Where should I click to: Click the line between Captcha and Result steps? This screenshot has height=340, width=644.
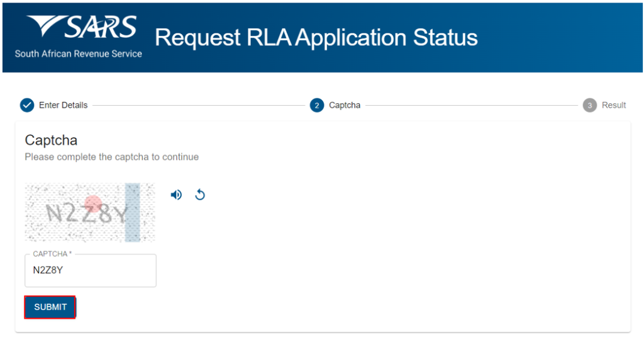472,105
